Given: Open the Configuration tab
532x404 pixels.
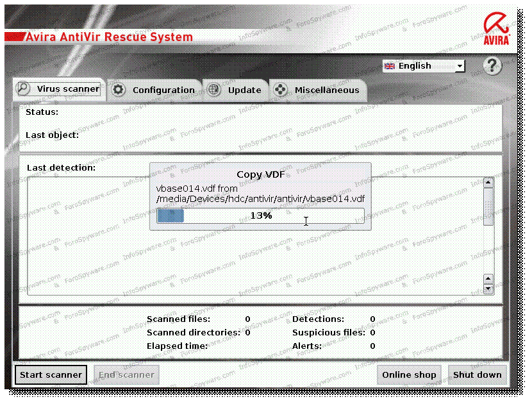Looking at the screenshot, I should (x=154, y=90).
